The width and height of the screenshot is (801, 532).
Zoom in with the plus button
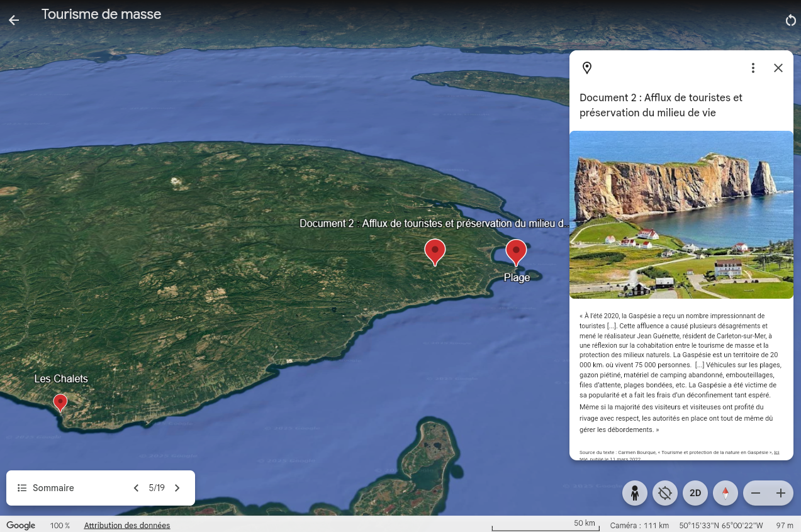pos(781,493)
